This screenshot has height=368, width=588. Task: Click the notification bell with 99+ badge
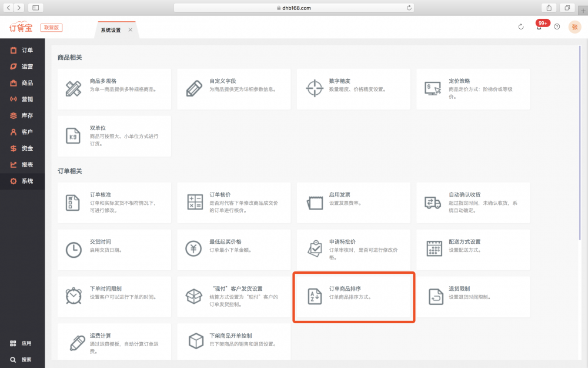(539, 27)
